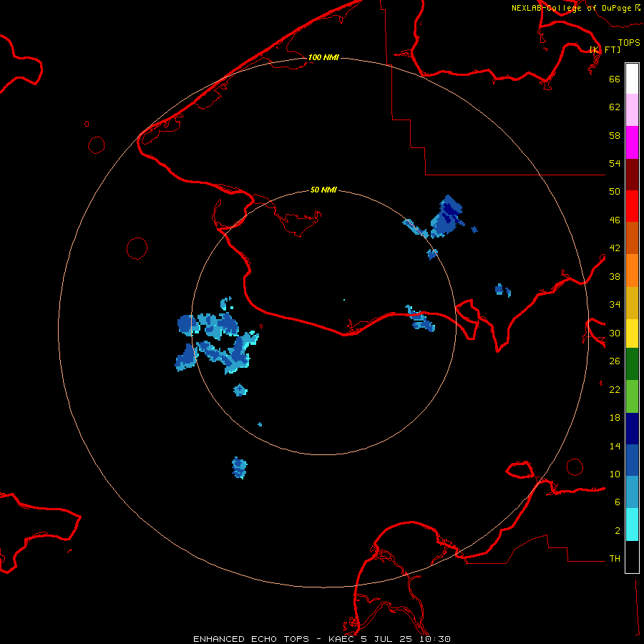This screenshot has width=644, height=644.
Task: Click the 6 legend value
Action: pyautogui.click(x=618, y=502)
